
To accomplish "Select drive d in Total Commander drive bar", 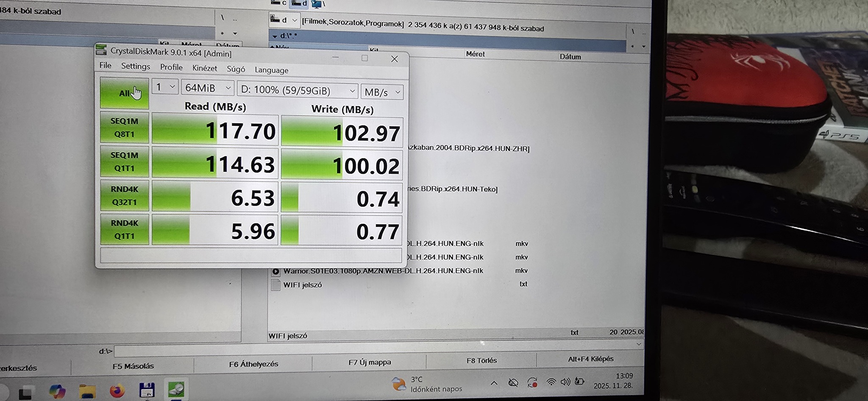I will (x=299, y=3).
